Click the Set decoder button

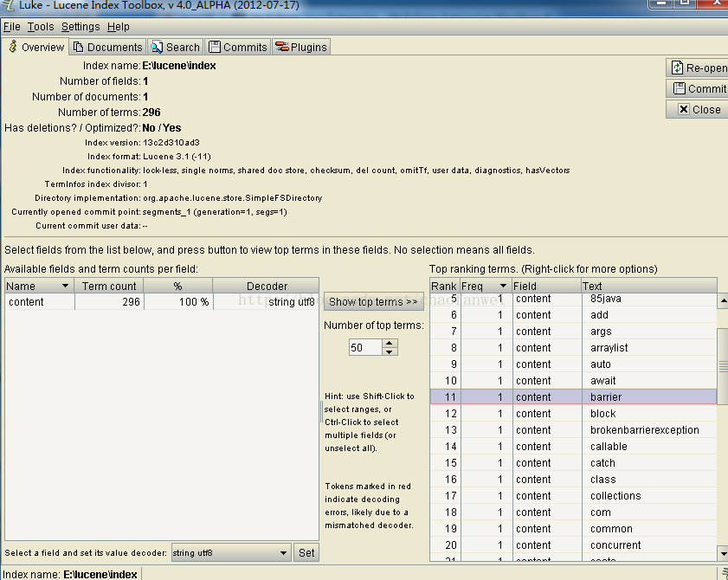coord(306,552)
